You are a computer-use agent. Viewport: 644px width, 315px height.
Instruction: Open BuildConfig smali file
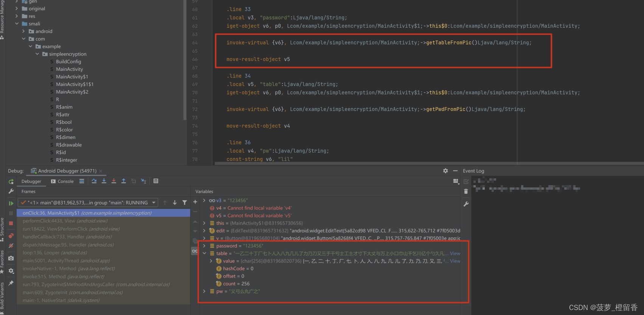68,62
